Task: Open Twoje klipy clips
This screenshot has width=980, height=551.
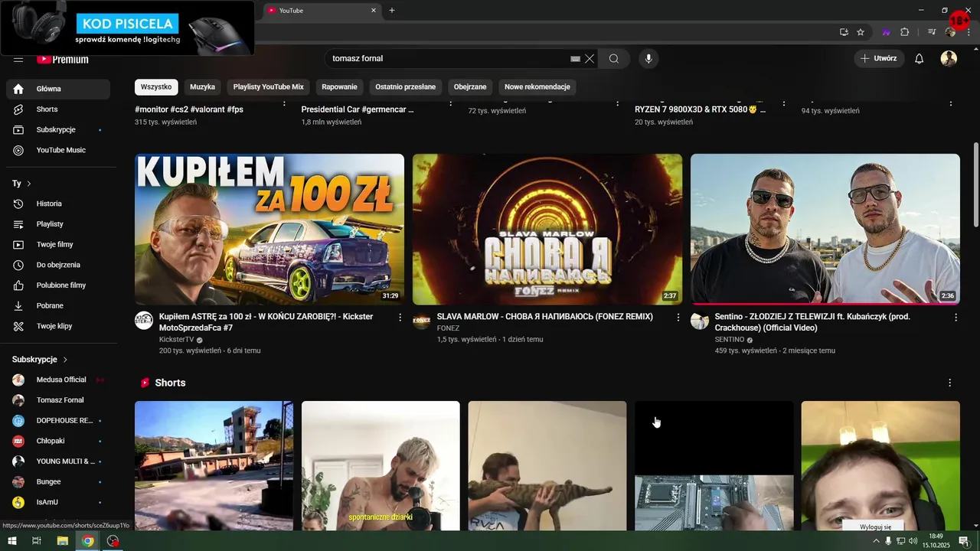Action: point(58,326)
